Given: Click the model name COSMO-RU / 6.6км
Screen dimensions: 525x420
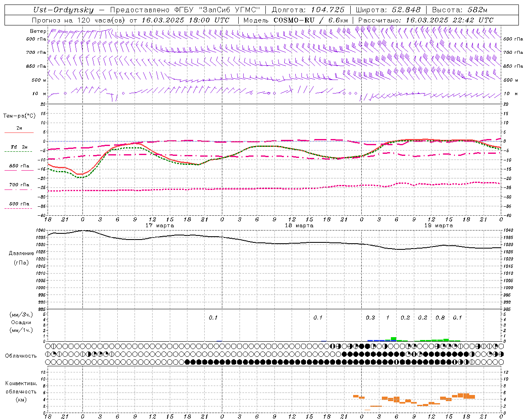Looking at the screenshot, I should click(x=310, y=20).
